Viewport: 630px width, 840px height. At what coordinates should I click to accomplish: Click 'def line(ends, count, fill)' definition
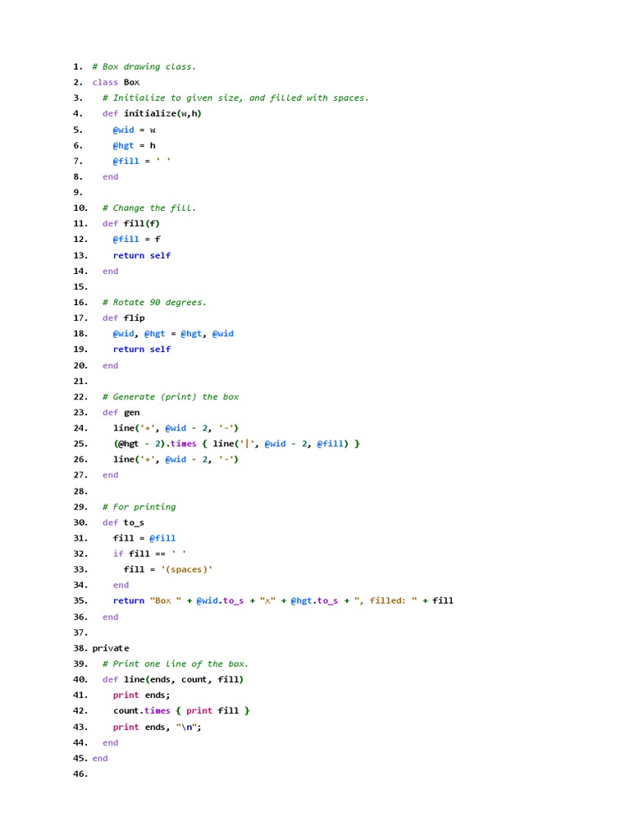173,679
